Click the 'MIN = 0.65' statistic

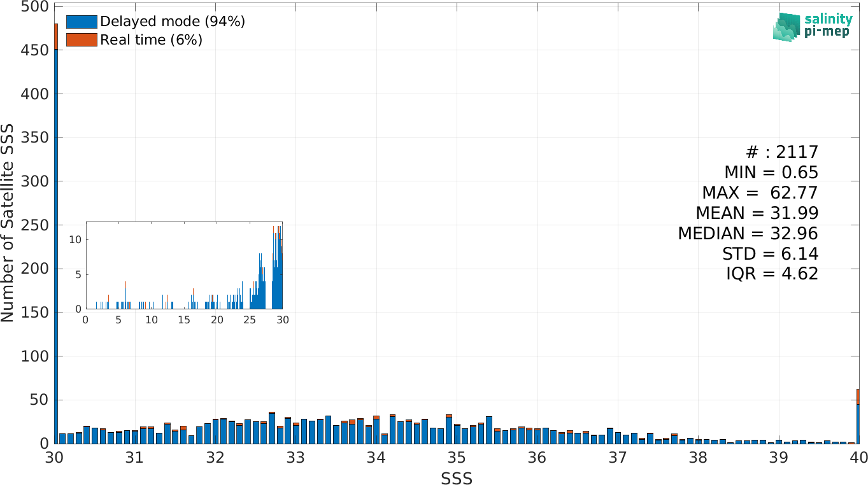coord(771,172)
